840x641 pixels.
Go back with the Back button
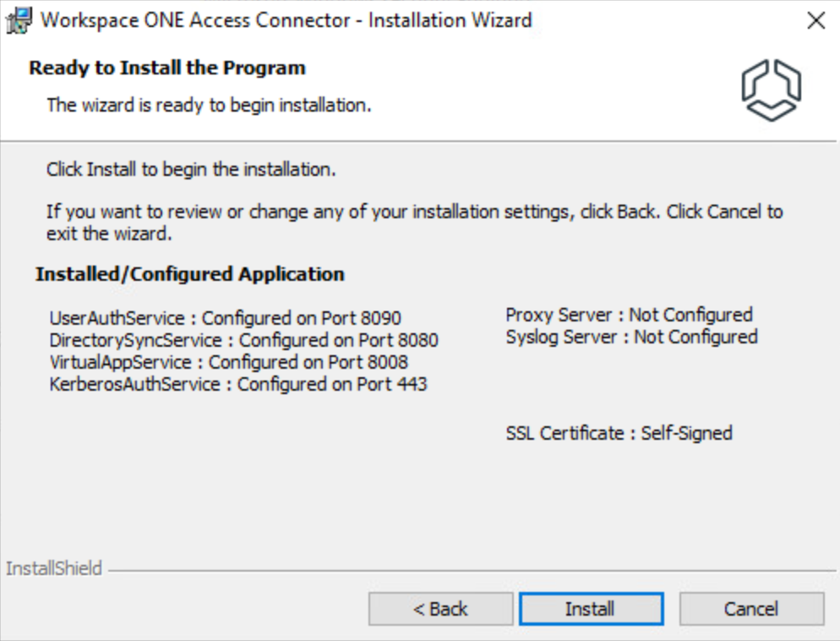click(x=440, y=609)
